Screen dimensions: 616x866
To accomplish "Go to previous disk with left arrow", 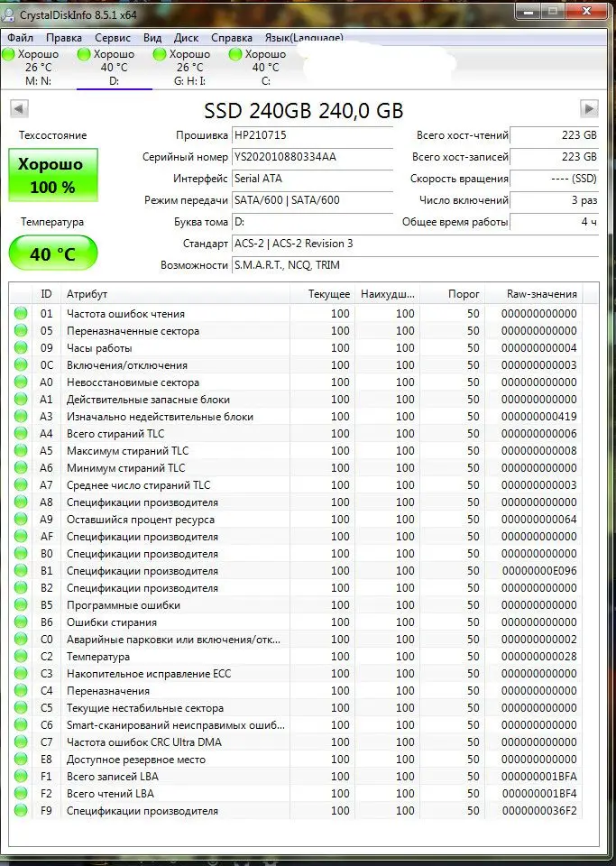I will 19,109.
